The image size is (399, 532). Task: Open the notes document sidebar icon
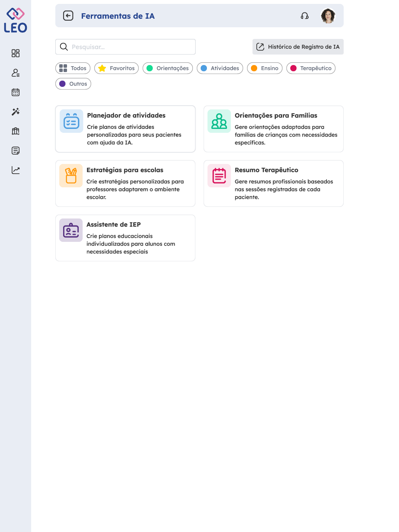[x=16, y=151]
